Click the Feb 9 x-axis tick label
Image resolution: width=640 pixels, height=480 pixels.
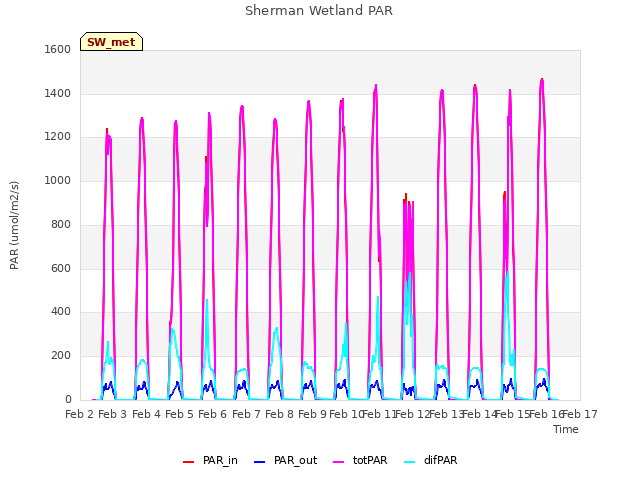point(312,414)
